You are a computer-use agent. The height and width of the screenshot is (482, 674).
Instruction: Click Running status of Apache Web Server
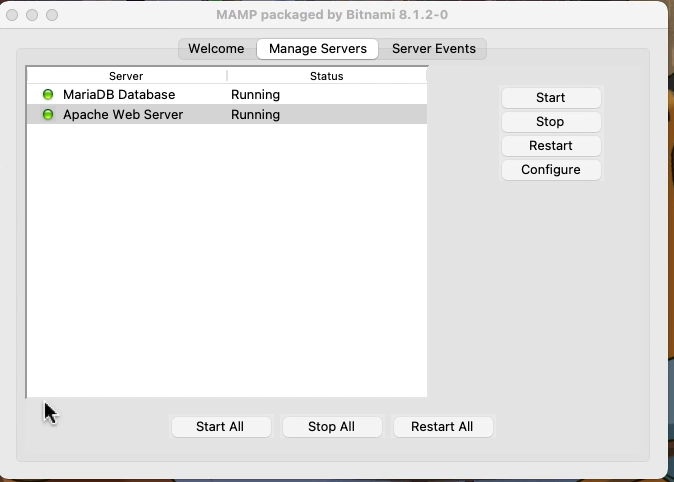pos(255,115)
